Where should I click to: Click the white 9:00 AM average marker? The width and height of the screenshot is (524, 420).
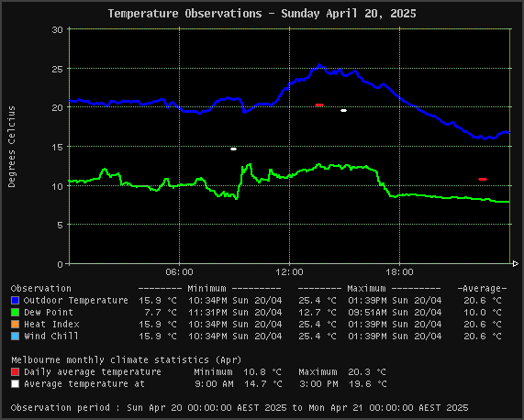point(234,149)
